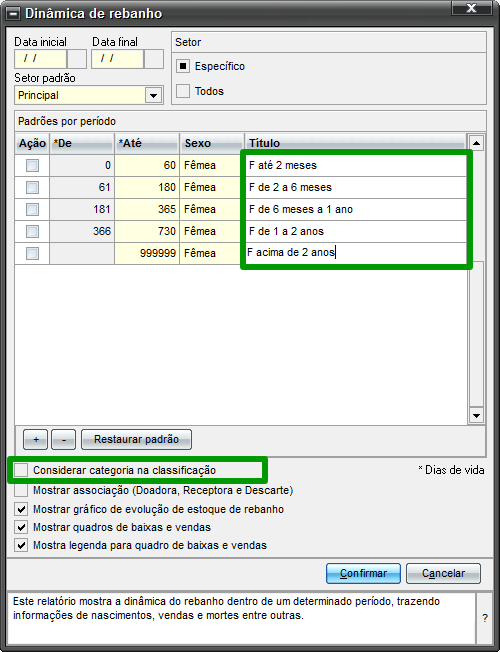
Task: Click the Confirmar button
Action: [364, 573]
